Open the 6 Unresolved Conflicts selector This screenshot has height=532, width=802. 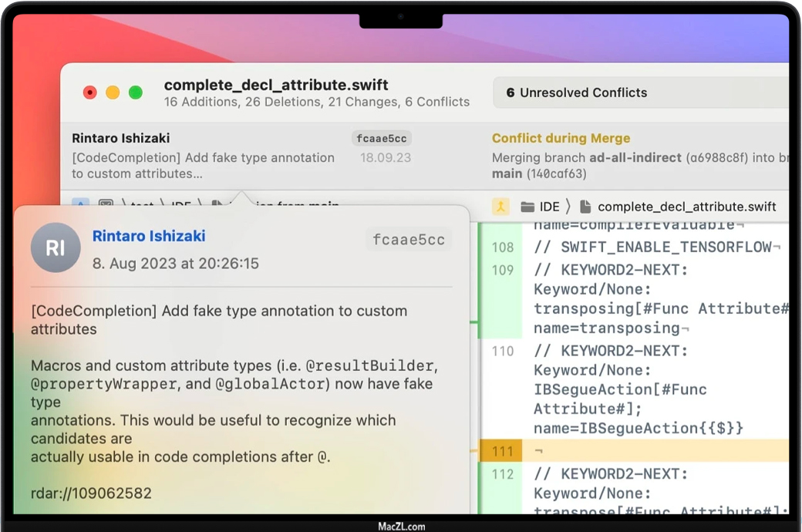[640, 93]
